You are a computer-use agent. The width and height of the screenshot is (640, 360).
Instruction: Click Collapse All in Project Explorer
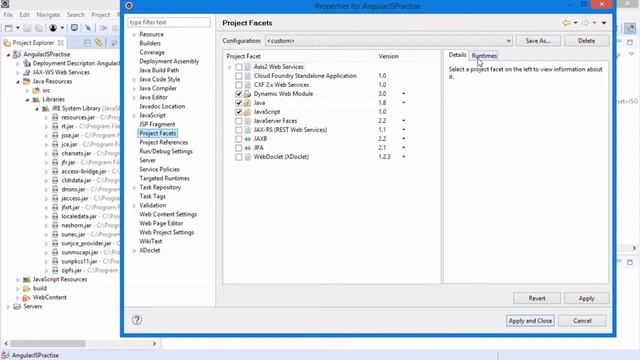(x=87, y=43)
